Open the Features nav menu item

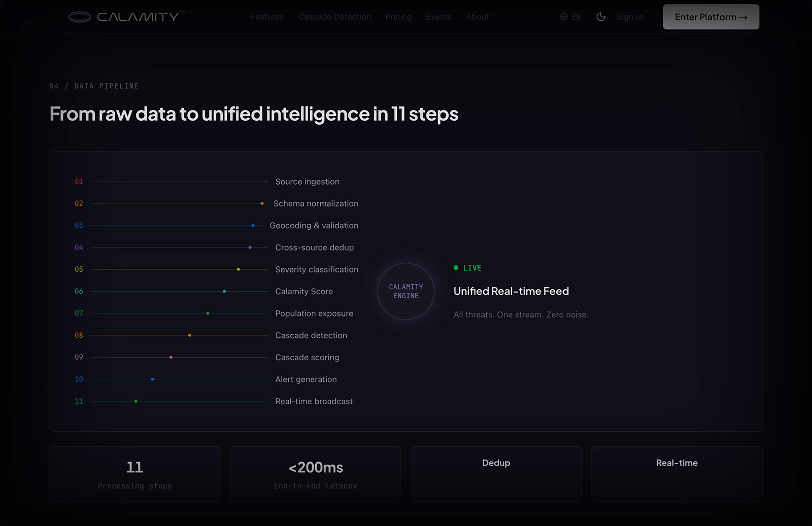(x=267, y=17)
